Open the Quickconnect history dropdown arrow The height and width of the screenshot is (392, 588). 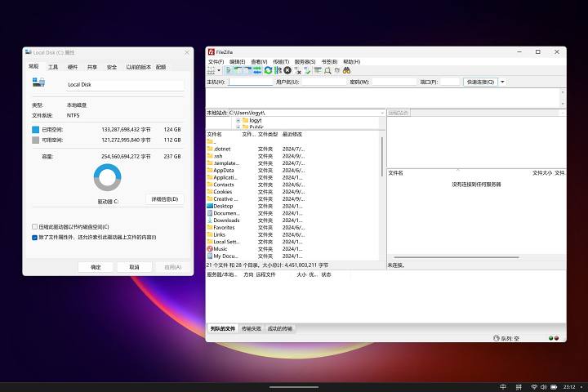[x=502, y=82]
